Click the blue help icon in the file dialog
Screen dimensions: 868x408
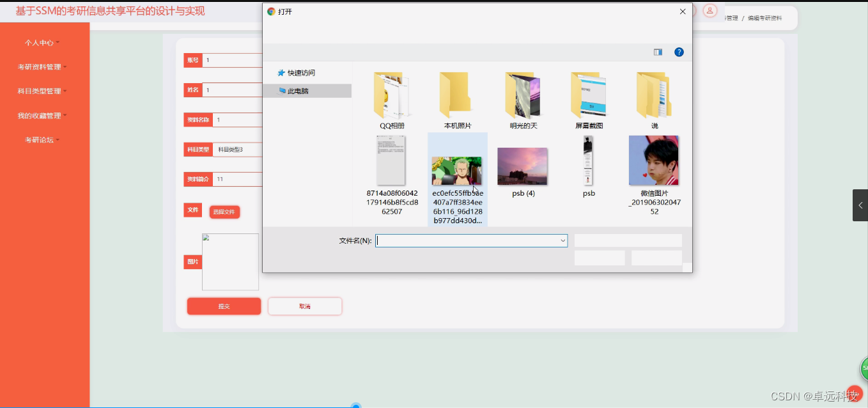(679, 52)
